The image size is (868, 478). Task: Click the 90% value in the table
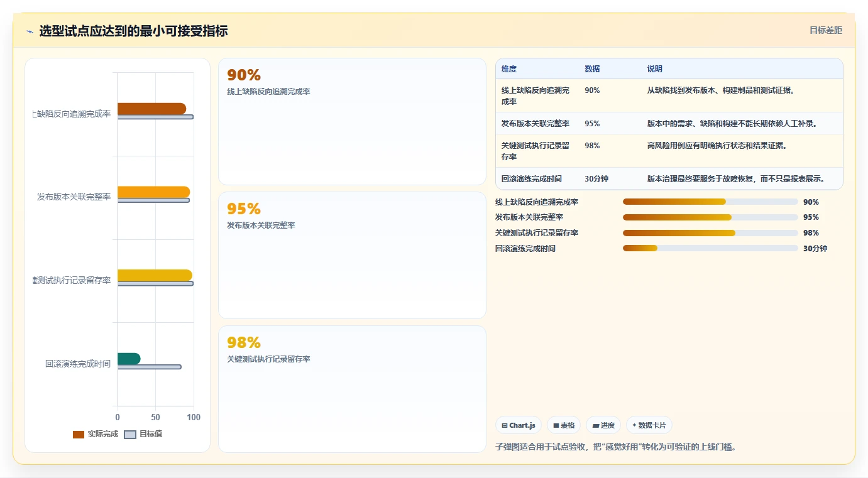pos(592,90)
